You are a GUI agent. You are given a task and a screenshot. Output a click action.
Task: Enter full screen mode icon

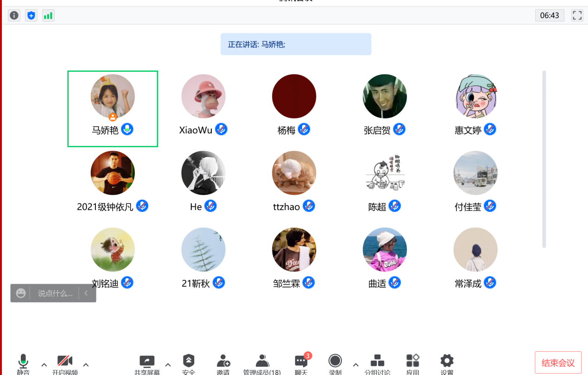(x=577, y=15)
